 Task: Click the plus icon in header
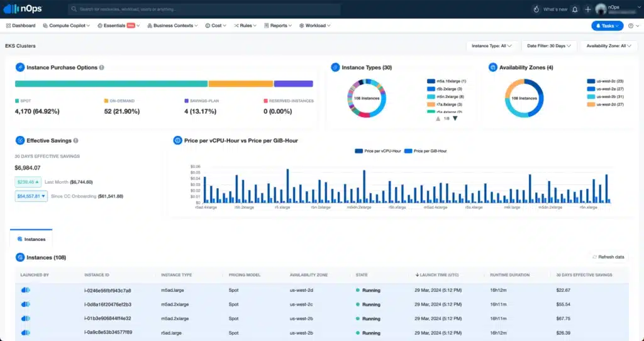(x=588, y=9)
